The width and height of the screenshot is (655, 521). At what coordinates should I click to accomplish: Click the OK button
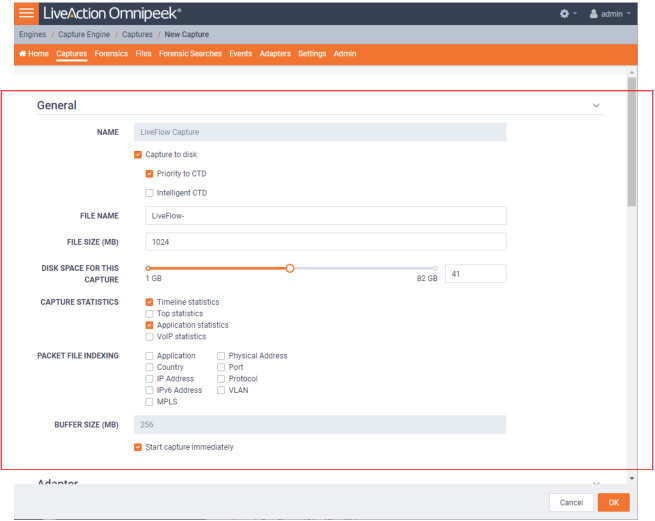[613, 502]
